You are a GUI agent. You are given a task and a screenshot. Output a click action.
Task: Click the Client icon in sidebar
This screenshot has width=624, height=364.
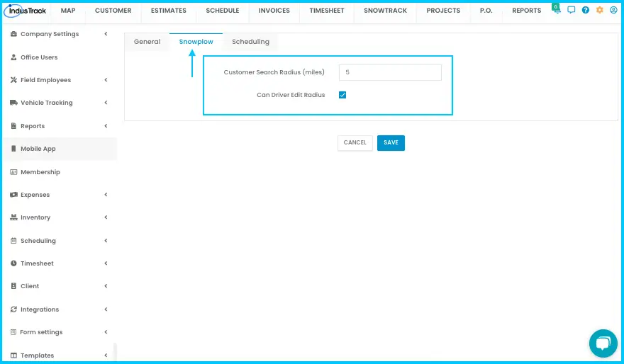click(13, 286)
